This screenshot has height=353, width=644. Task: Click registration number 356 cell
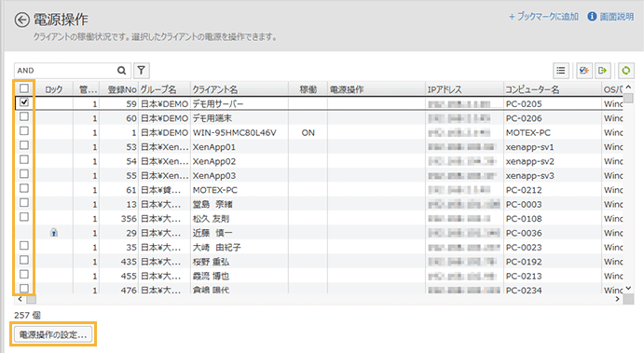pyautogui.click(x=118, y=219)
